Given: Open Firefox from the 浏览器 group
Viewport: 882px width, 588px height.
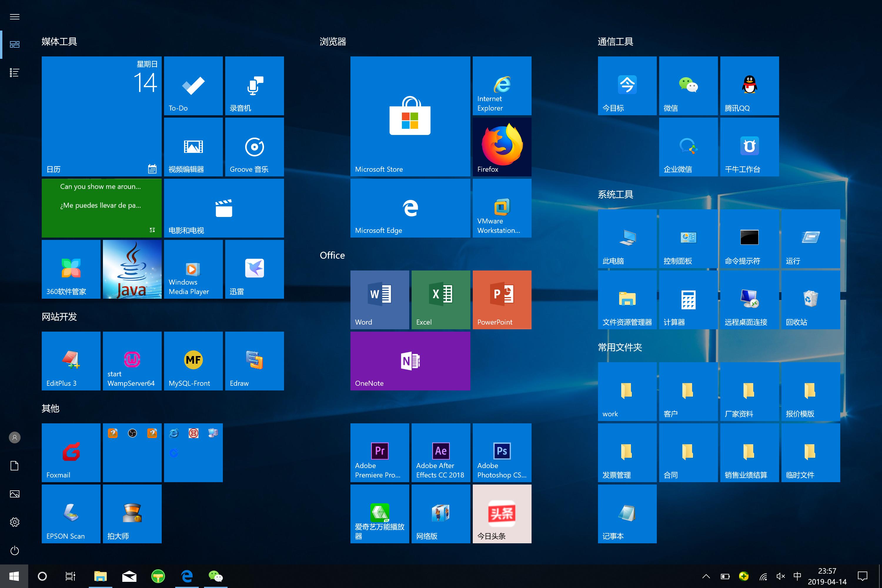Looking at the screenshot, I should pyautogui.click(x=501, y=146).
